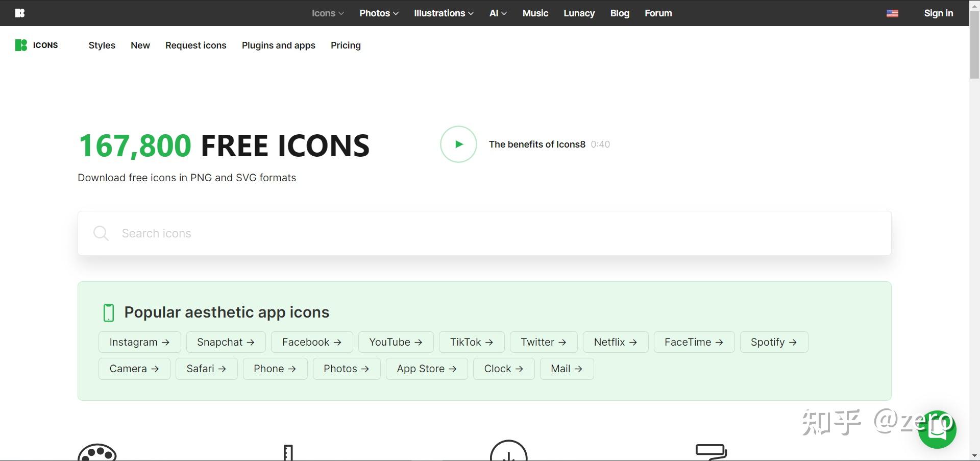Click the download circle icon at the bottom
Screen dimensions: 980x461
(508, 451)
